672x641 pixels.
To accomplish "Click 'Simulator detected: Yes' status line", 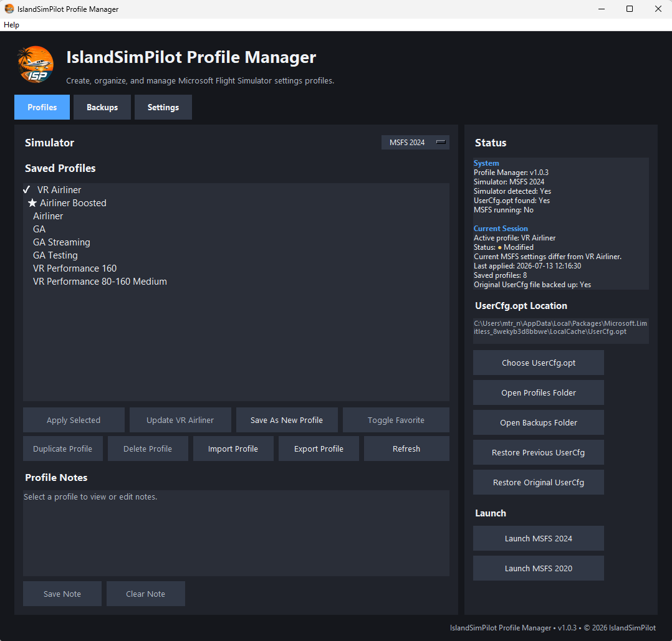I will [512, 191].
